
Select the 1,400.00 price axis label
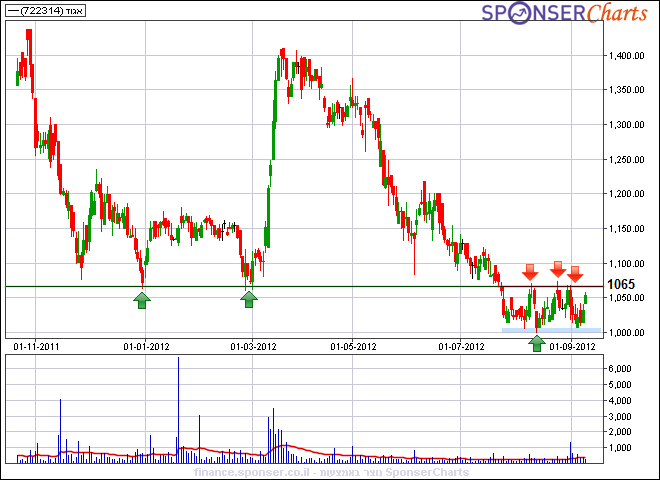[x=626, y=56]
